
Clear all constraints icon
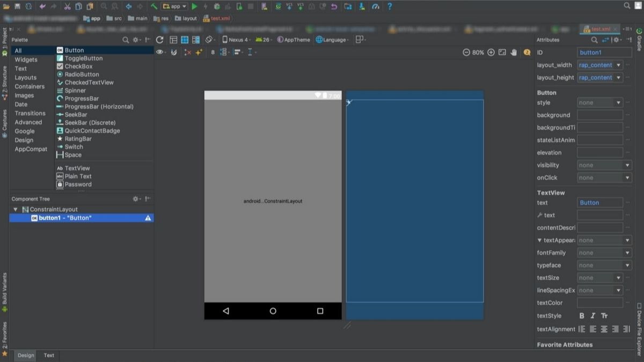point(188,53)
